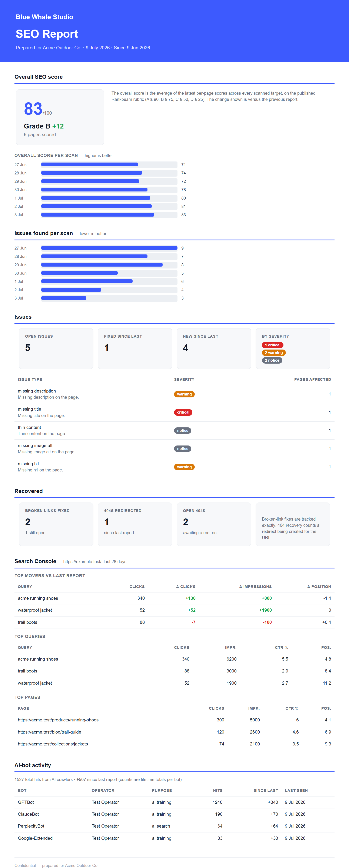Click the critical badge for missing title
This screenshot has height=868, width=349.
(x=183, y=413)
